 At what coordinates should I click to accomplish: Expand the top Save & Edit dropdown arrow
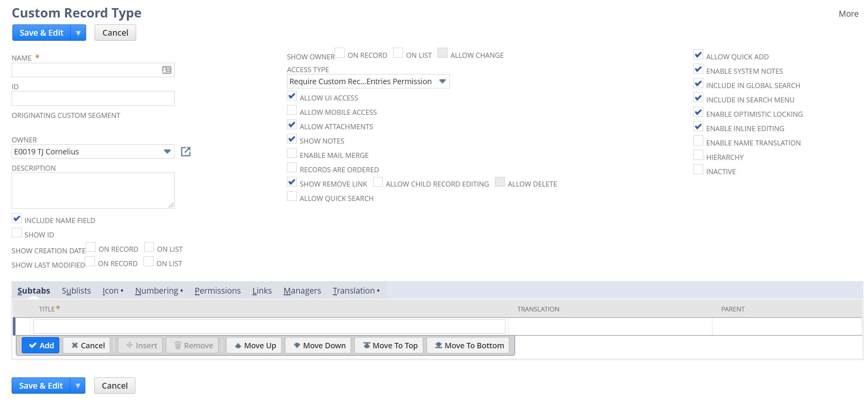tap(78, 33)
